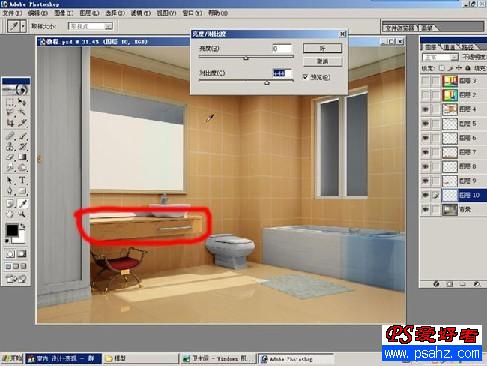This screenshot has height=366, width=487.
Task: Select the Eraser tool
Action: (10, 157)
